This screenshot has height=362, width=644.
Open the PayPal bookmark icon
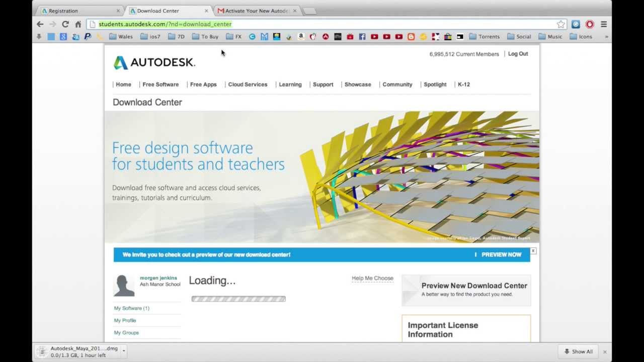[x=88, y=37]
